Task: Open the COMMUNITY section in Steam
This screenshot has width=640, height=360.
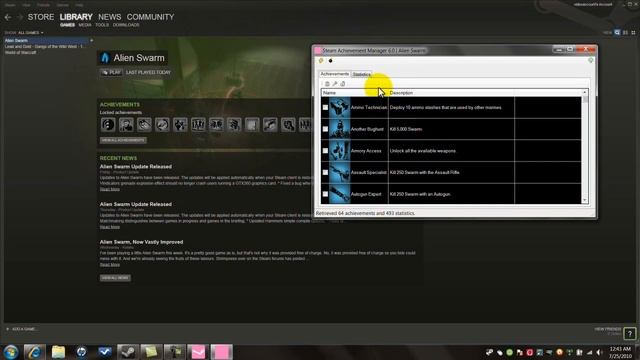Action: 150,17
